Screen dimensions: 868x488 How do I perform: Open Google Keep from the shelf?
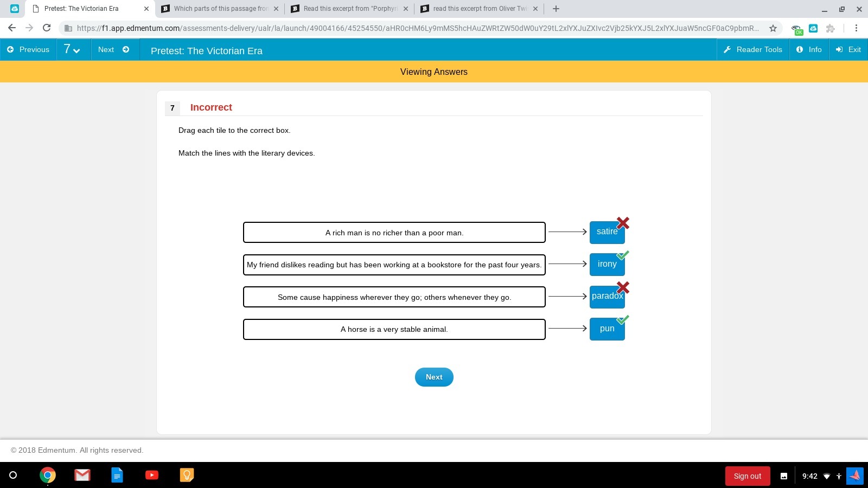(x=187, y=475)
